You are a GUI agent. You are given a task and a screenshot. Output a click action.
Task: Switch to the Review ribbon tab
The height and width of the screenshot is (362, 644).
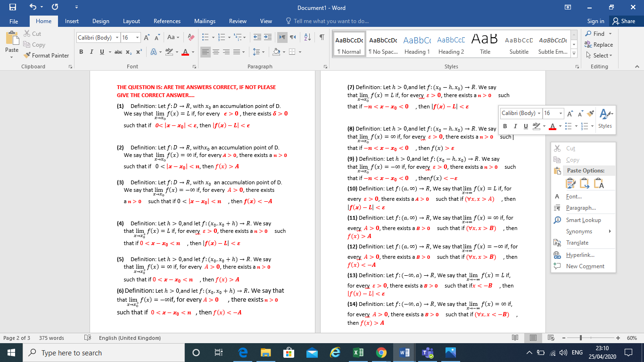point(238,21)
